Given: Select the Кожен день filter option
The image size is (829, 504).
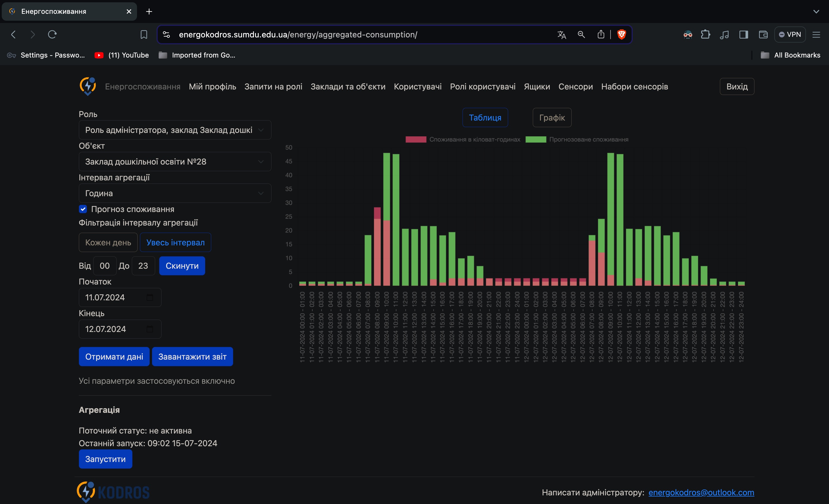Looking at the screenshot, I should [108, 242].
